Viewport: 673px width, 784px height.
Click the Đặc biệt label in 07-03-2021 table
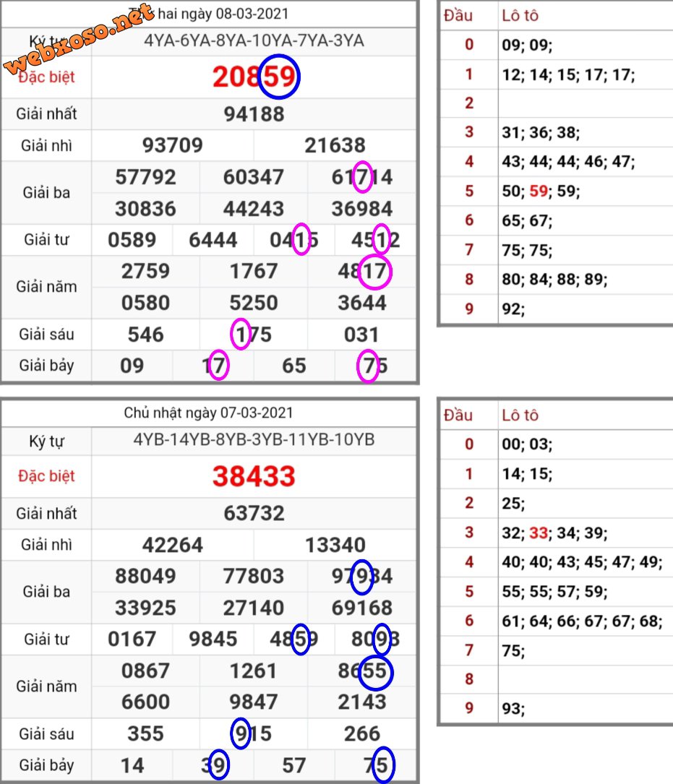point(46,476)
